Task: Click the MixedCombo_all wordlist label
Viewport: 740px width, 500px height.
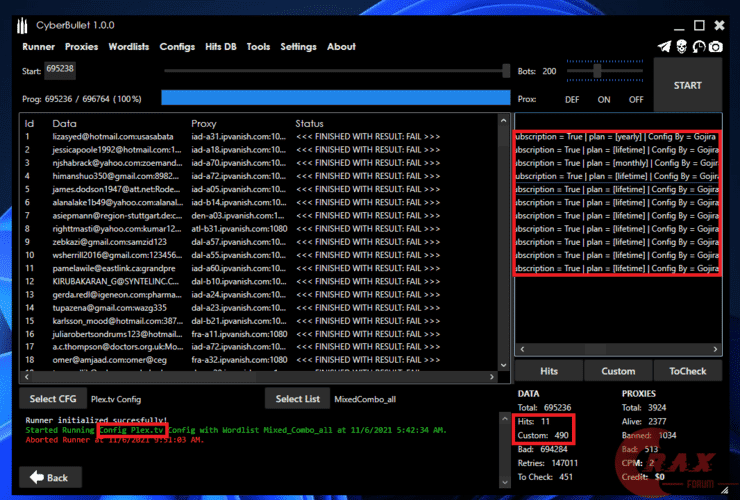Action: [x=365, y=399]
